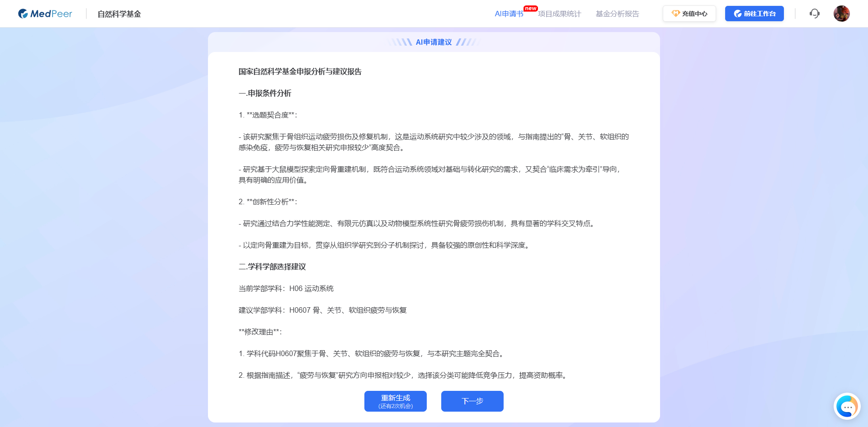The width and height of the screenshot is (868, 427).
Task: Click heading 二.学科学部选择建议
Action: [272, 267]
